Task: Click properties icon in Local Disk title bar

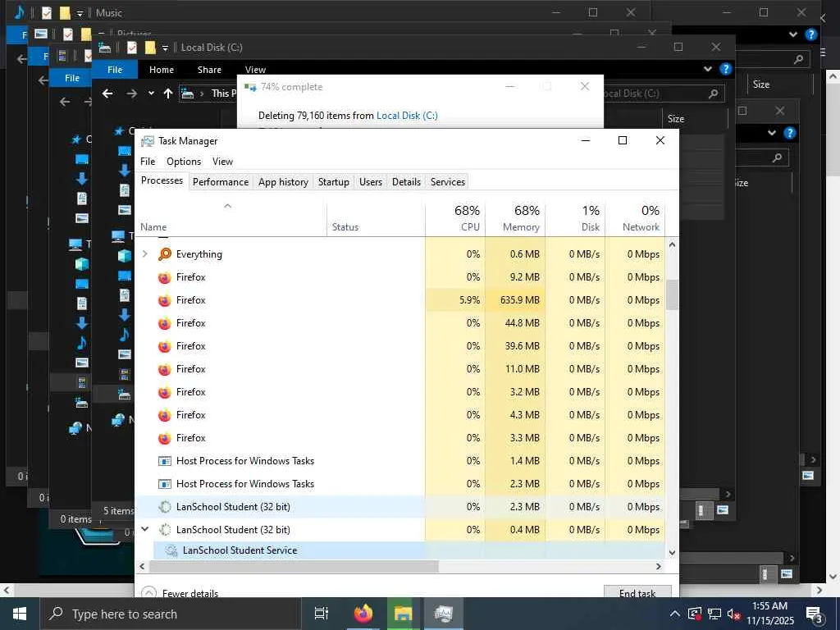Action: click(132, 48)
